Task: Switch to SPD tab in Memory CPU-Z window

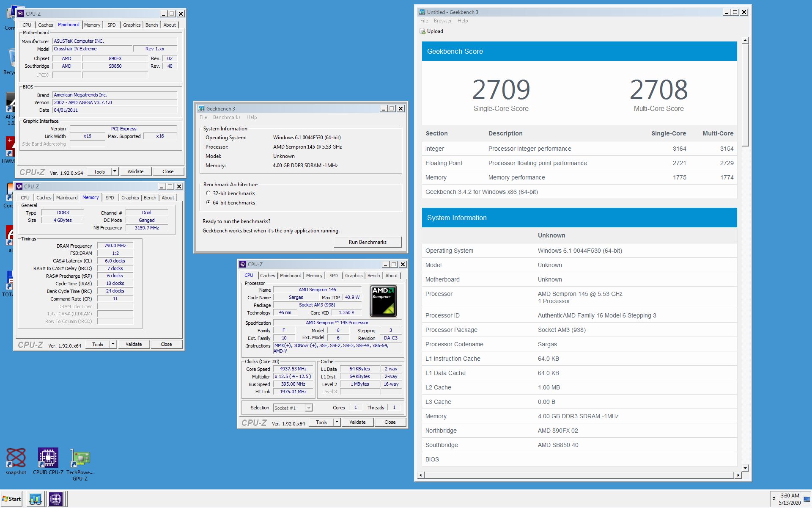Action: pos(110,198)
